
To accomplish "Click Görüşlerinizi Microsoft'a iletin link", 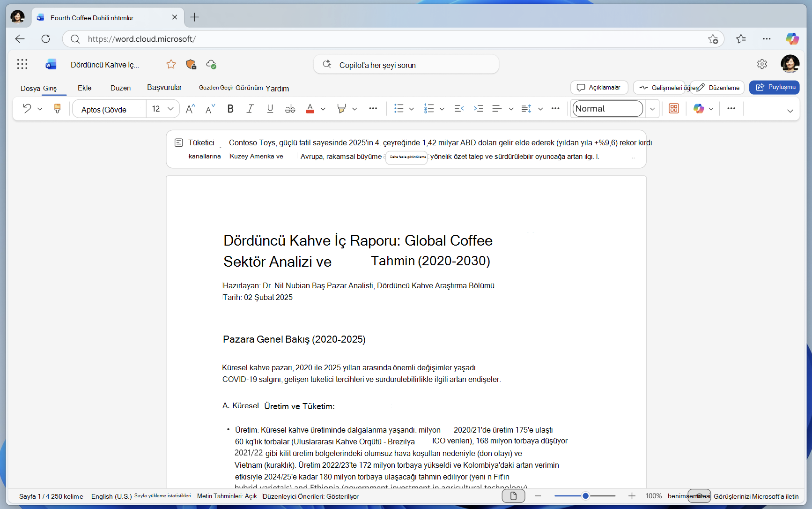I will pos(756,496).
